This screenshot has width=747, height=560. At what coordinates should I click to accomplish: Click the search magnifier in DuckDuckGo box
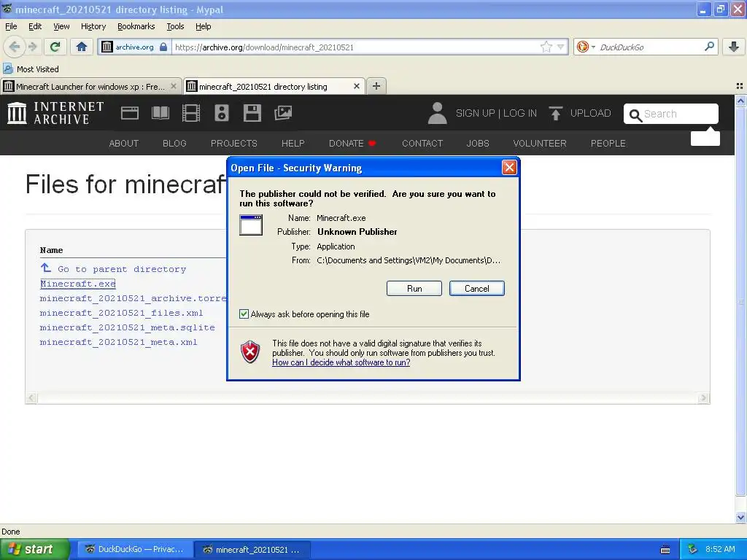point(709,46)
